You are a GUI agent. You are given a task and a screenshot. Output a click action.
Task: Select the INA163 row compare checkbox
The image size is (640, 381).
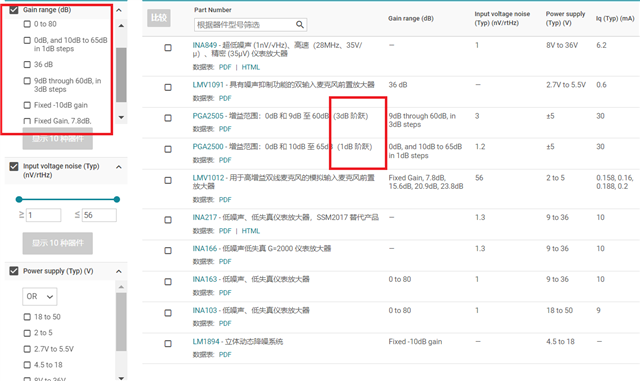click(x=168, y=282)
